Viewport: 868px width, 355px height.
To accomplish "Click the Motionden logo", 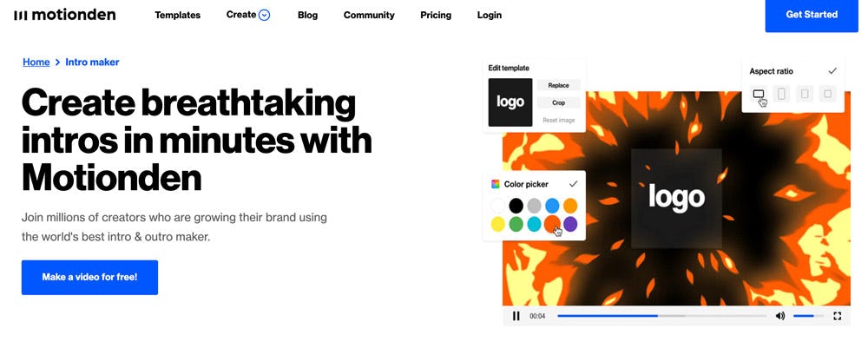I will coord(64,15).
